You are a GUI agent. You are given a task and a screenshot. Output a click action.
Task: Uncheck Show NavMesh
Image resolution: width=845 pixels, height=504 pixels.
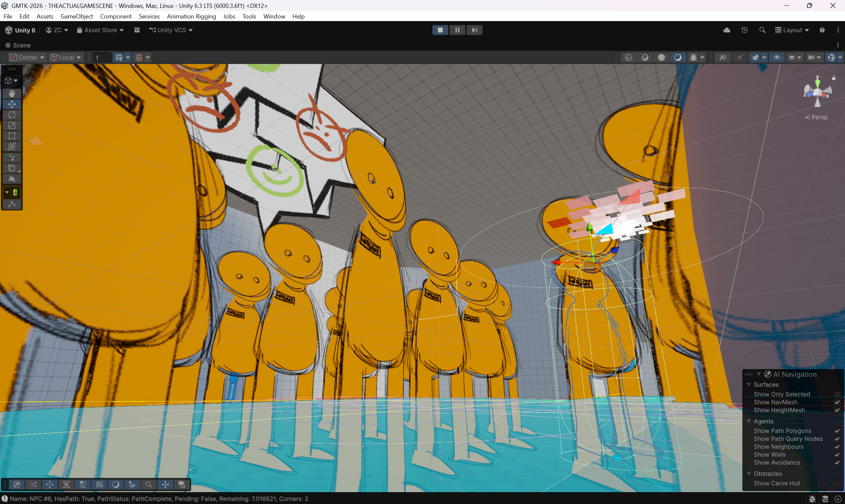point(837,402)
